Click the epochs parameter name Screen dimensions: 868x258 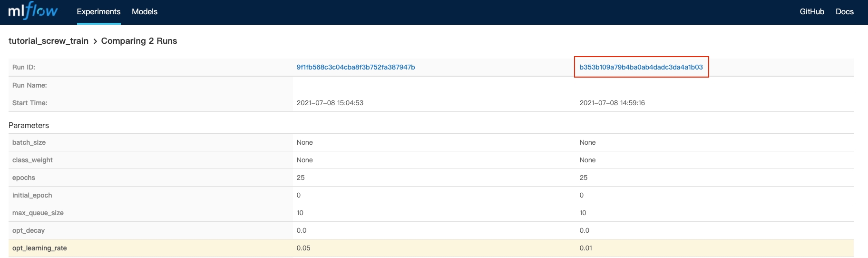(x=24, y=178)
